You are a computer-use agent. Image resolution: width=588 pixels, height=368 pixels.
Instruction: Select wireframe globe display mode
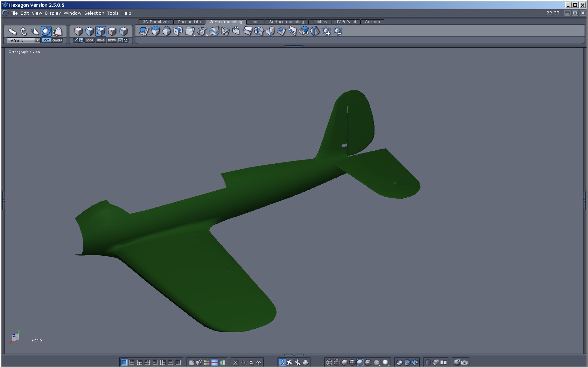click(x=329, y=362)
